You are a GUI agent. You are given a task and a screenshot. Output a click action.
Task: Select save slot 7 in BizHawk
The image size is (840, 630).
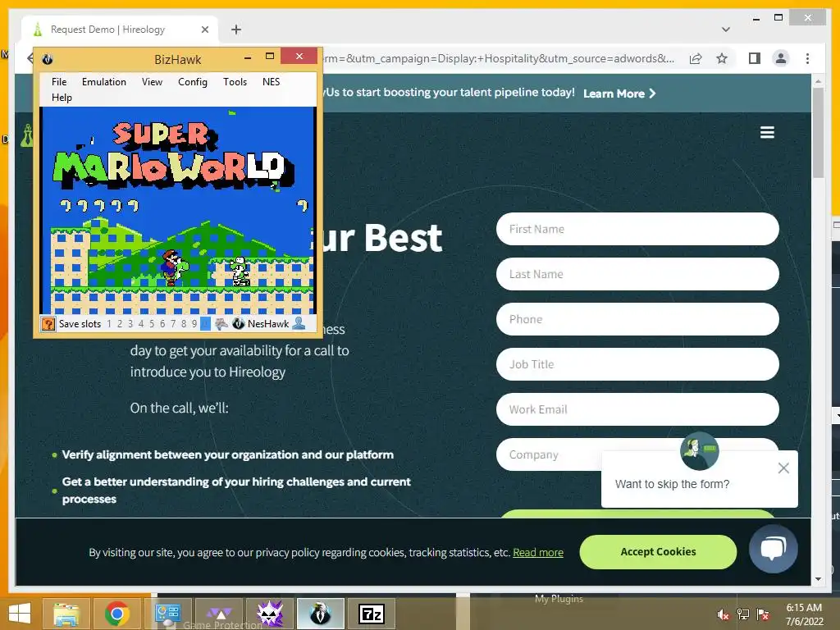point(173,323)
